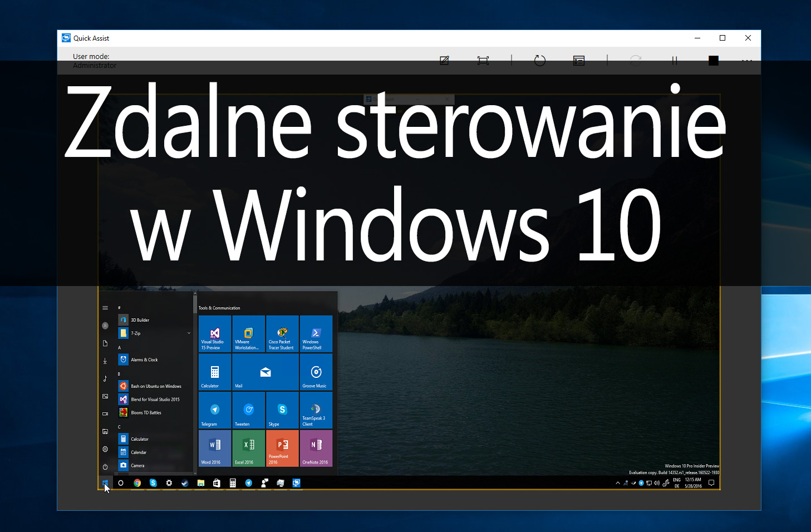Open the wide Mail tile
This screenshot has height=532, width=811.
pyautogui.click(x=266, y=372)
